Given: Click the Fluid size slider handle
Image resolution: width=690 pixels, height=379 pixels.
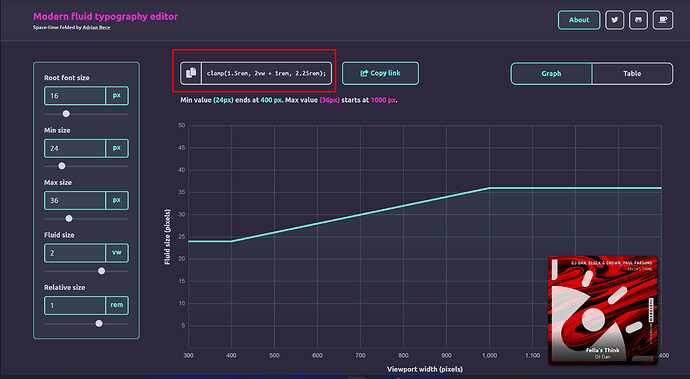Looking at the screenshot, I should tap(102, 271).
